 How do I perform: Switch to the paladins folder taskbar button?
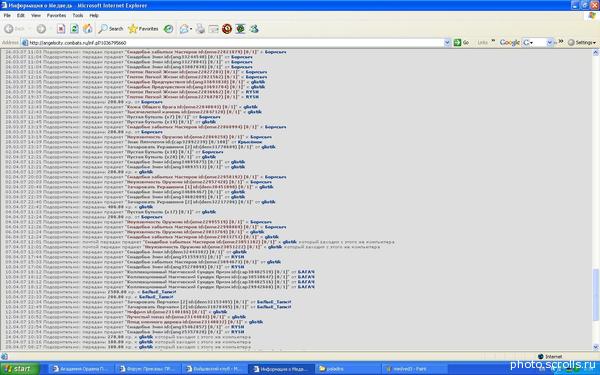tap(347, 369)
